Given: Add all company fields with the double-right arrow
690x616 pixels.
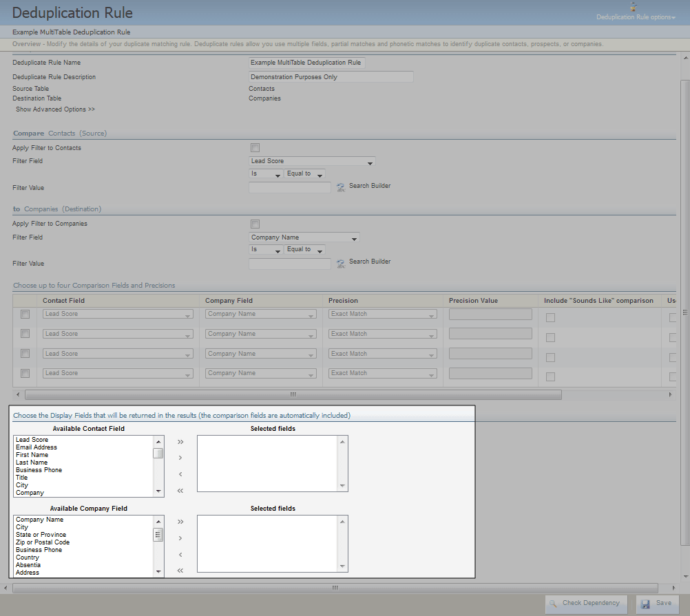Looking at the screenshot, I should 180,522.
